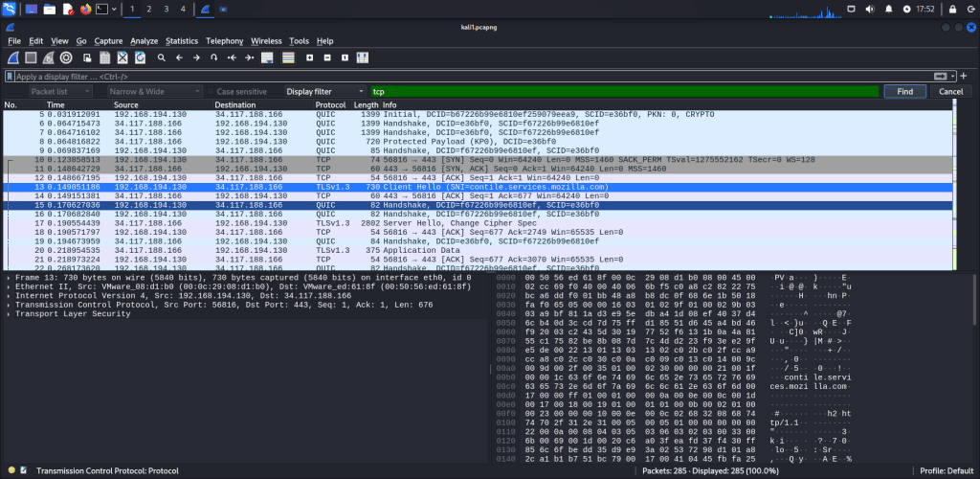Toggle the colorize packet list icon
The image size is (980, 479).
[x=288, y=57]
